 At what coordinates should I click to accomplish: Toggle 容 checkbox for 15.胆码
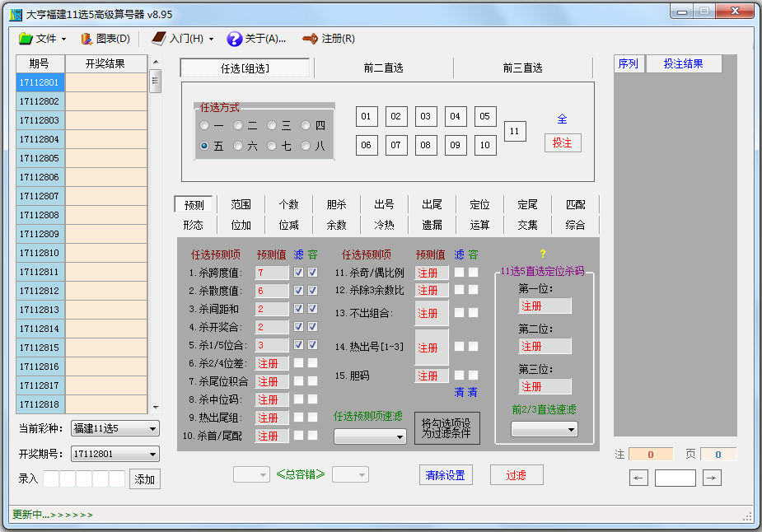pos(474,376)
